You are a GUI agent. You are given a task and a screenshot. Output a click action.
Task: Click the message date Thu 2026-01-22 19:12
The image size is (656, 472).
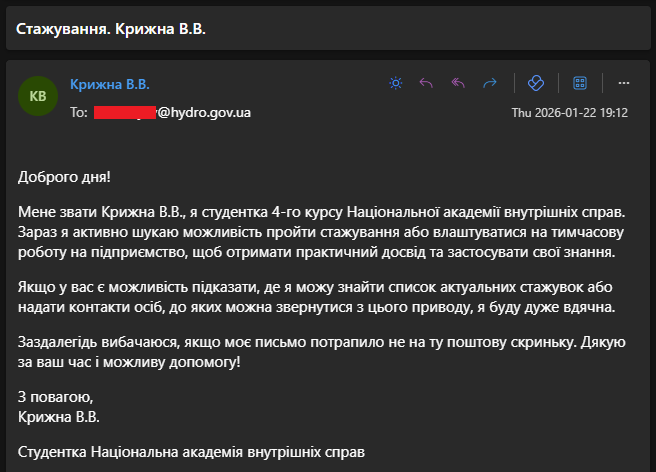pos(569,112)
